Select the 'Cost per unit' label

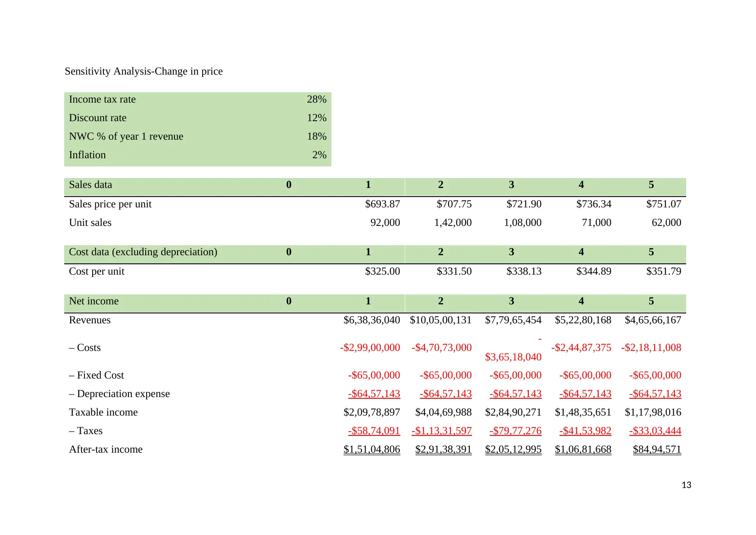click(97, 271)
